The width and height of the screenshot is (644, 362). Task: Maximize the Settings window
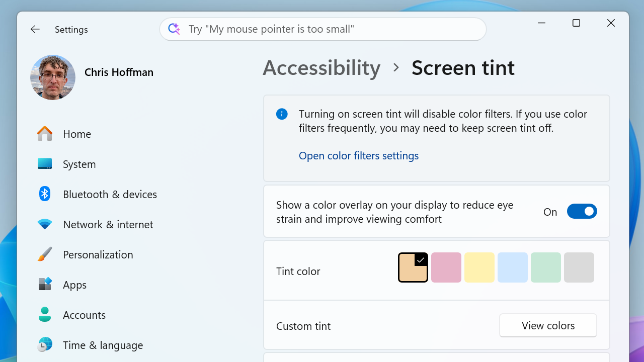pyautogui.click(x=577, y=23)
